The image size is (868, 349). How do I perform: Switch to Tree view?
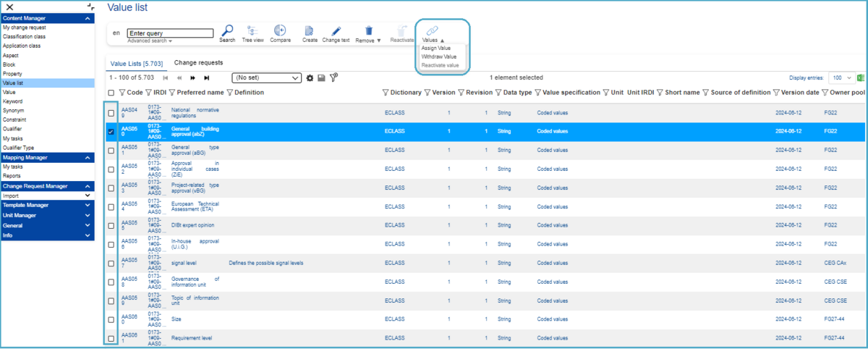point(252,30)
